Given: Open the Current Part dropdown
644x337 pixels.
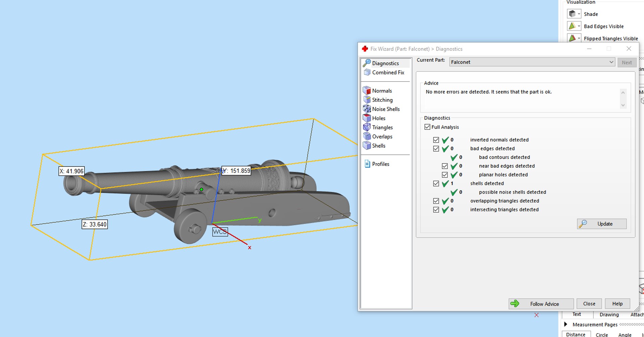Looking at the screenshot, I should (x=532, y=62).
